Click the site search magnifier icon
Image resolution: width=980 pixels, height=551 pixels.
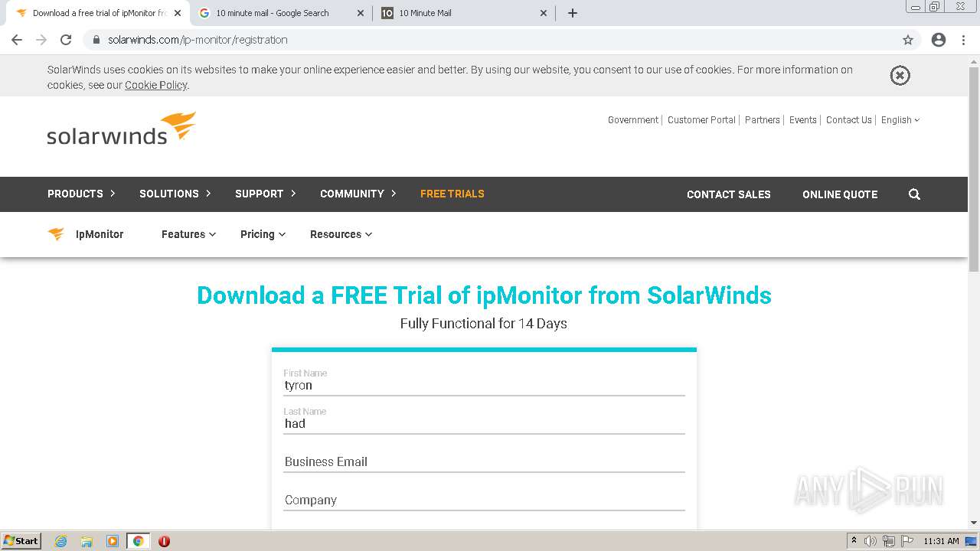(914, 194)
